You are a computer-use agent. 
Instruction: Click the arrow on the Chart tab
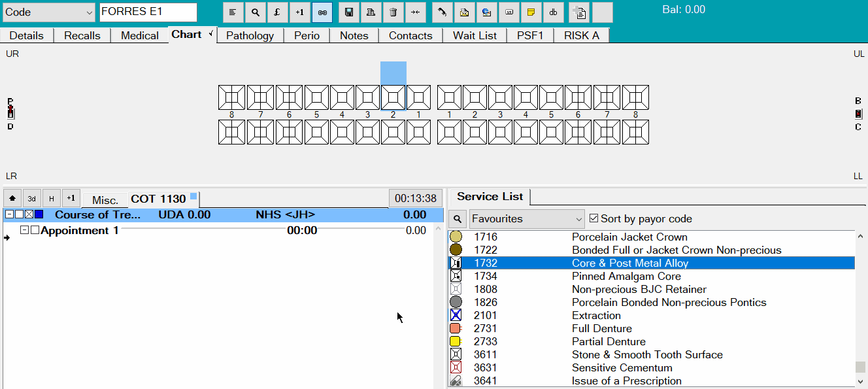(211, 34)
